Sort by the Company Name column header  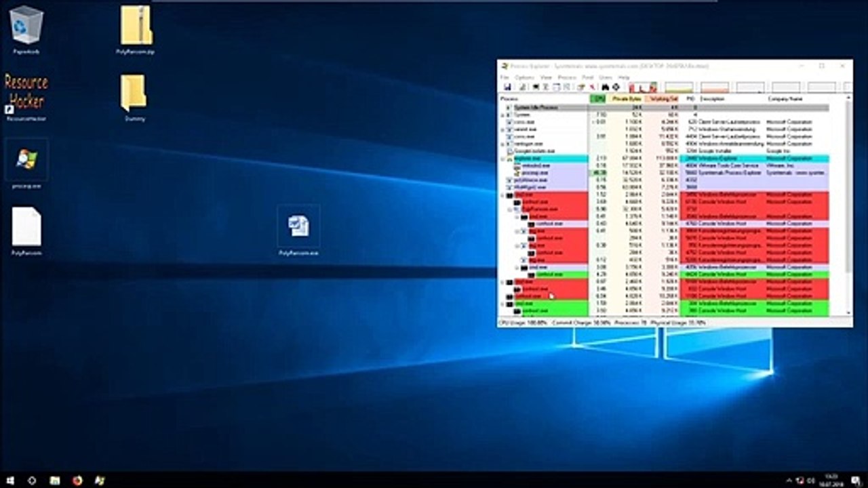[x=797, y=99]
